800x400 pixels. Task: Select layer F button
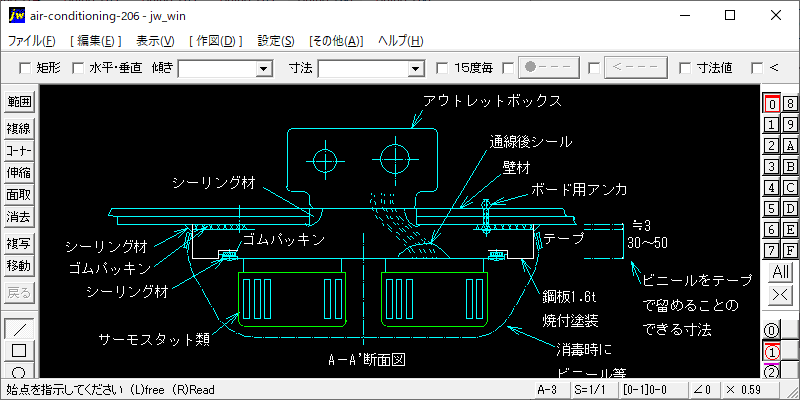[790, 251]
